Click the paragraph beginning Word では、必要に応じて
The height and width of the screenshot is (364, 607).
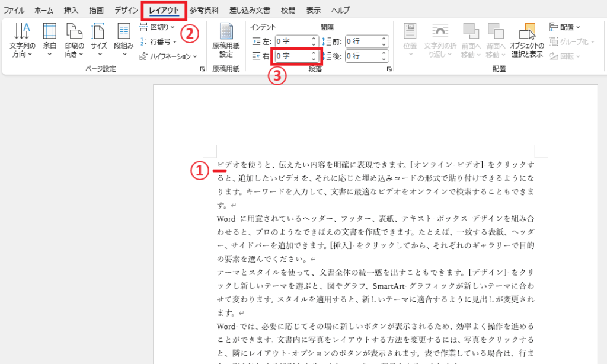[x=375, y=344]
